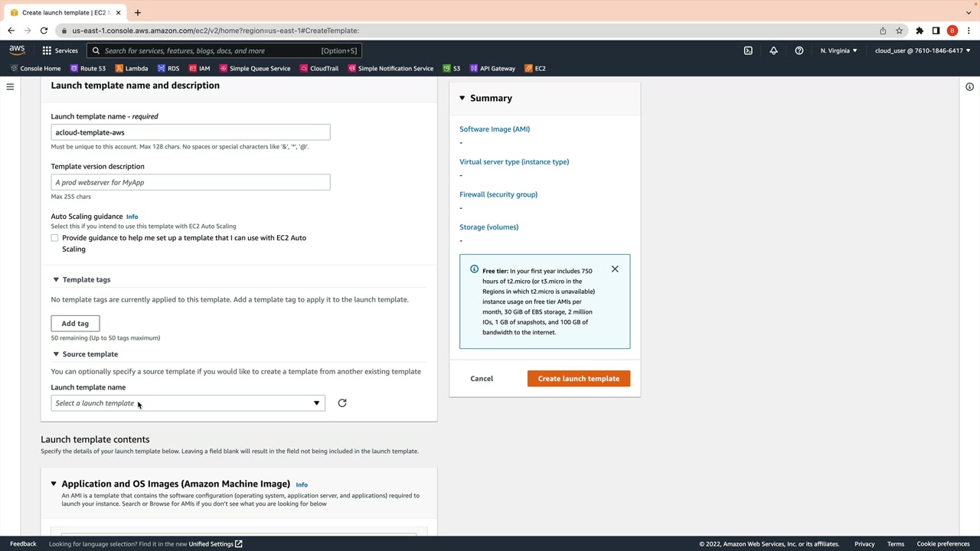Open the CloudShell terminal icon
Screen dimensions: 980x551
pos(748,51)
